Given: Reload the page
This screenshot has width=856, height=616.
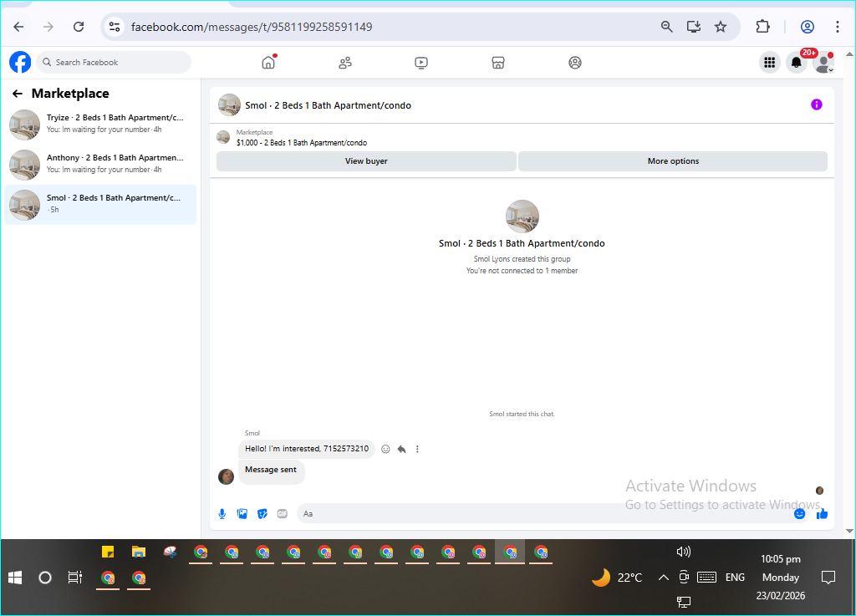Looking at the screenshot, I should pyautogui.click(x=79, y=27).
